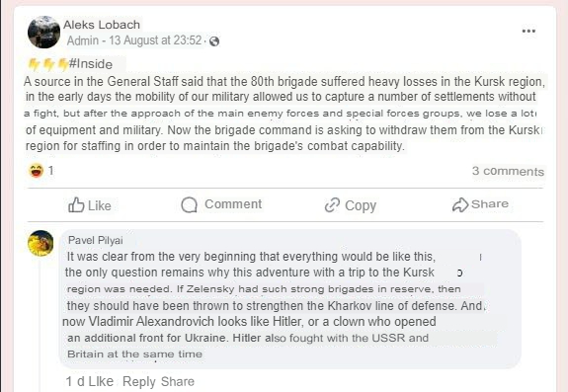Image resolution: width=568 pixels, height=392 pixels.
Task: Click the chain link Copy icon
Action: 332,204
